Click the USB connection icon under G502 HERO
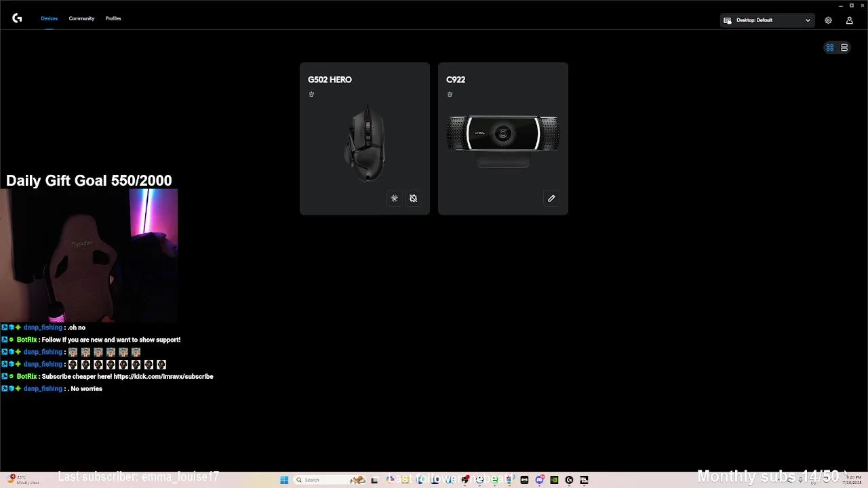This screenshot has height=488, width=868. 311,94
